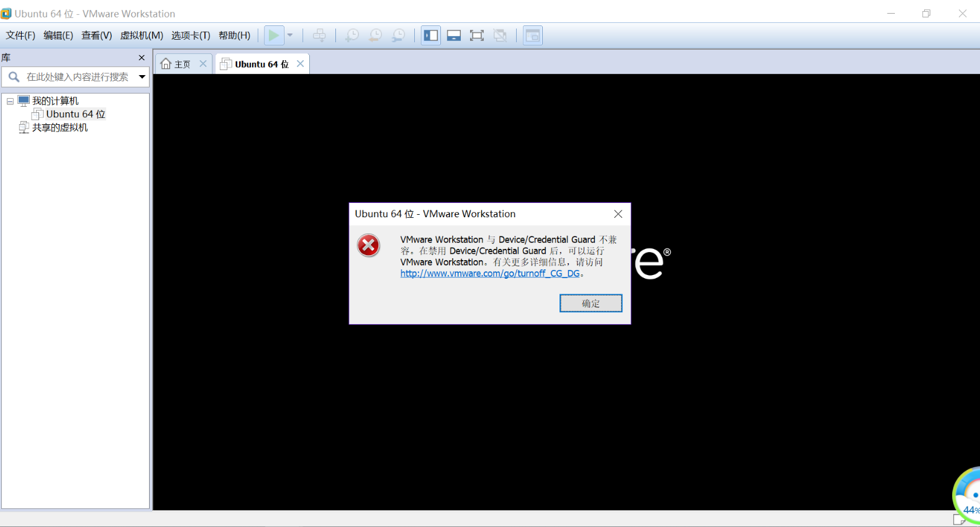Click the 共享的虚拟机 shared VMs icon

[24, 127]
